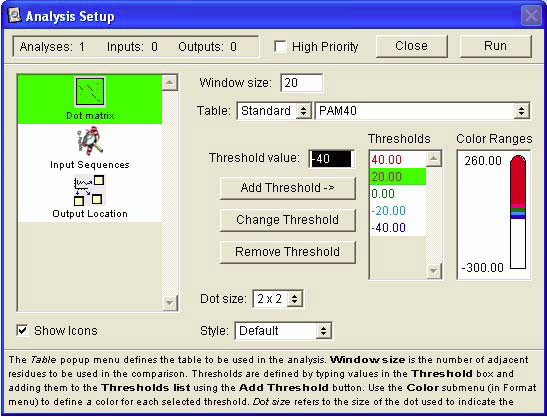The height and width of the screenshot is (417, 547).
Task: Click the up arrow of the Thresholds list scrollbar
Action: tap(433, 159)
